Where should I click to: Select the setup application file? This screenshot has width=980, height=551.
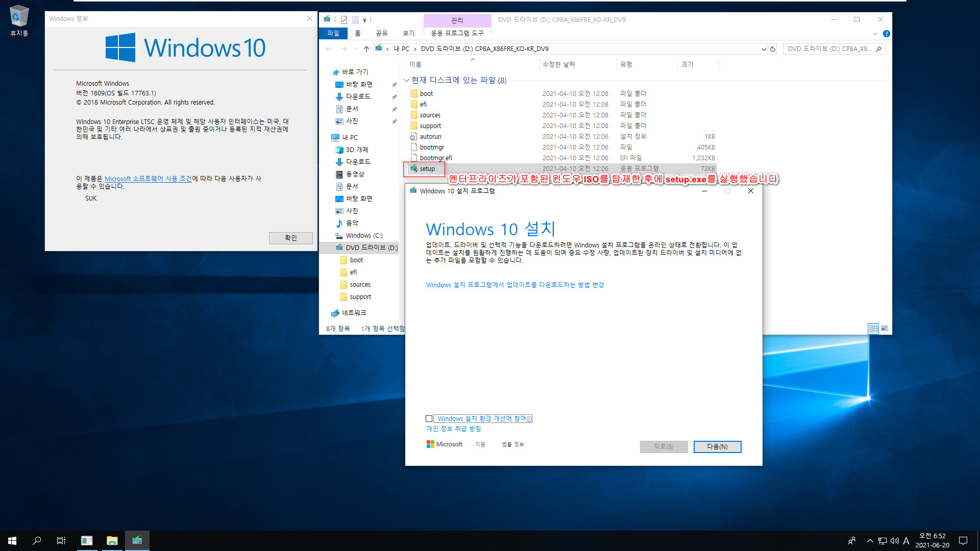click(x=427, y=169)
